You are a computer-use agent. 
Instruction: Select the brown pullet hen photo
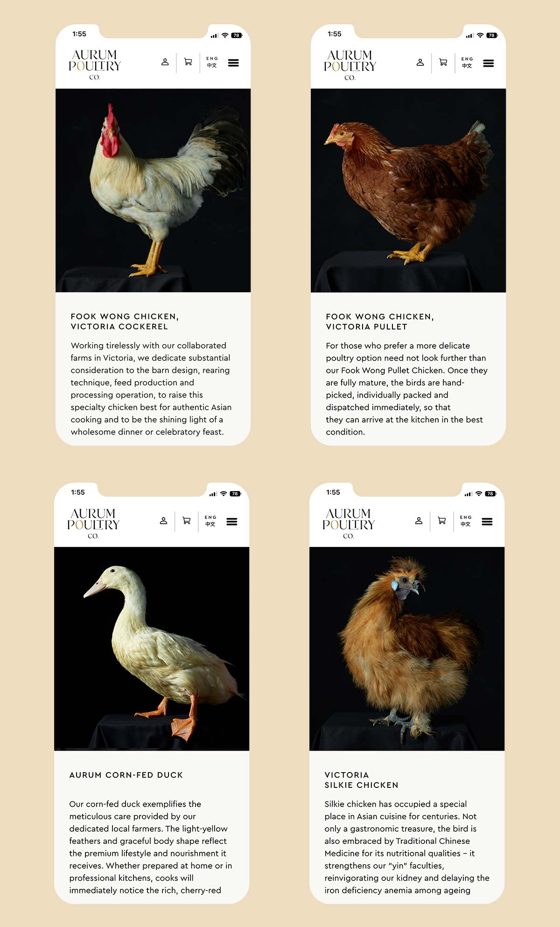(408, 190)
